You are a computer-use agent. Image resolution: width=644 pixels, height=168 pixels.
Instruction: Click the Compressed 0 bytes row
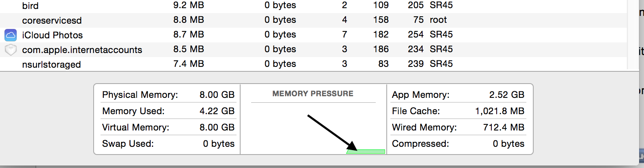point(458,144)
